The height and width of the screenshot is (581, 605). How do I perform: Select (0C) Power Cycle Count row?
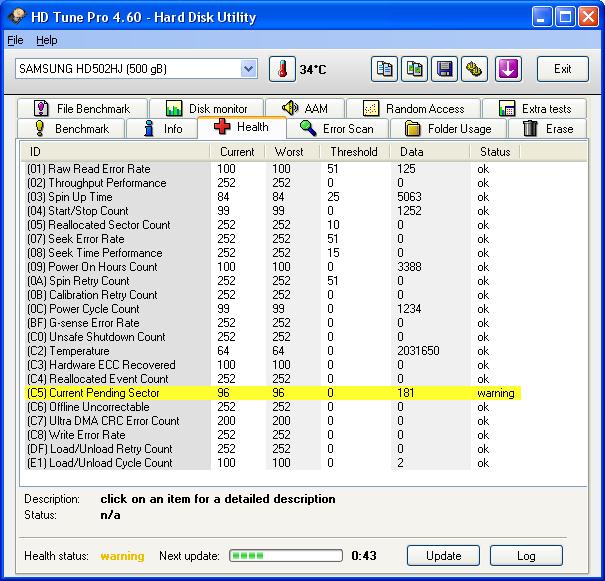tap(272, 309)
